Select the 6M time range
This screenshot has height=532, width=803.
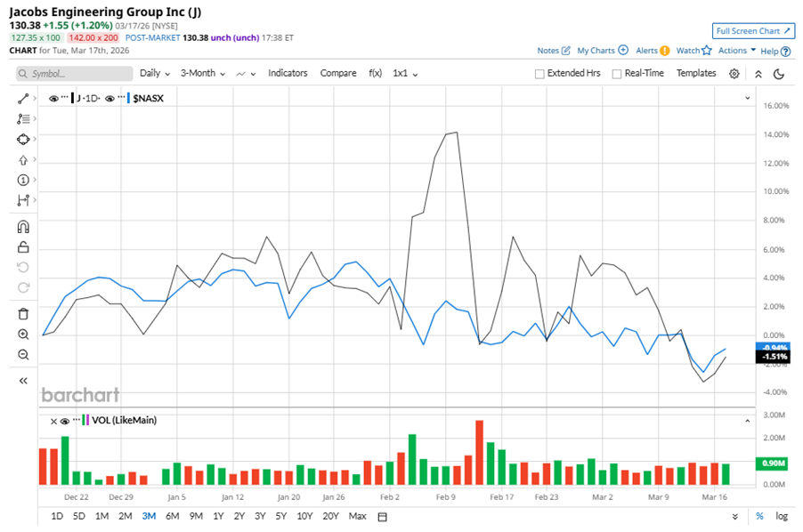click(172, 516)
